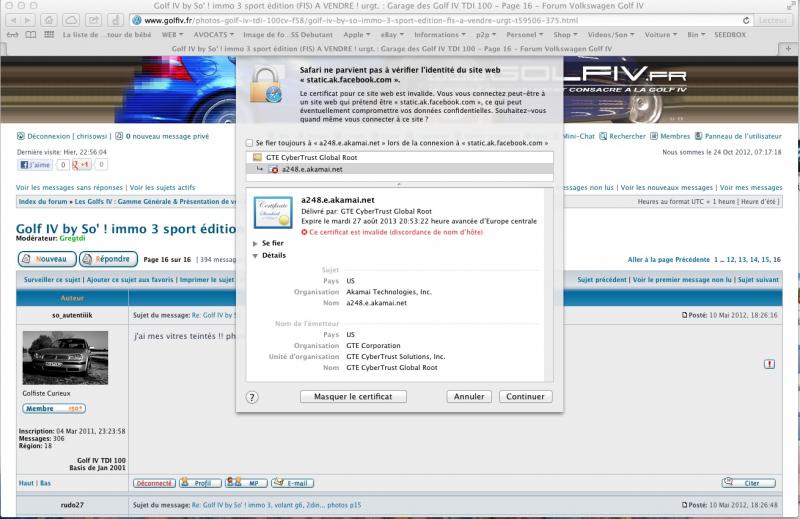Click the Facebook J'aime button

(35, 164)
